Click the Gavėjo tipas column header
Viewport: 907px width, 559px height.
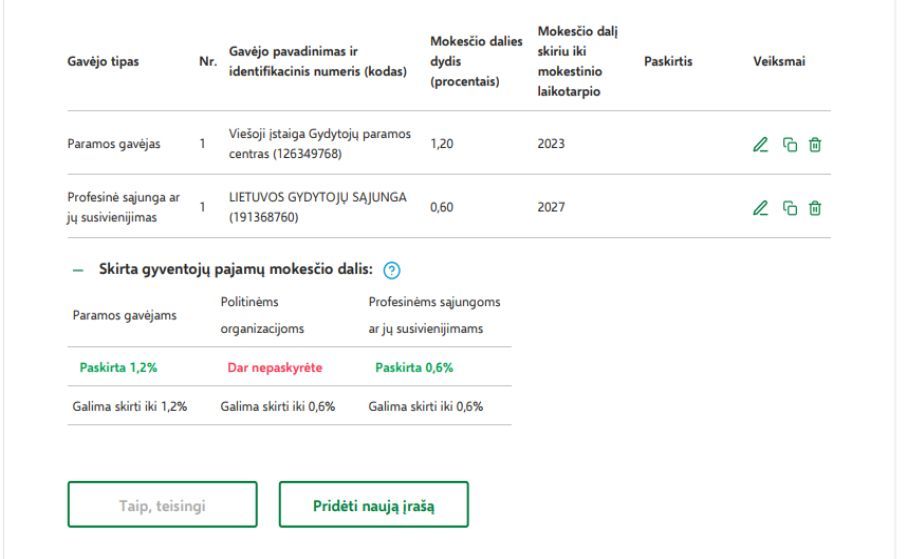coord(103,61)
